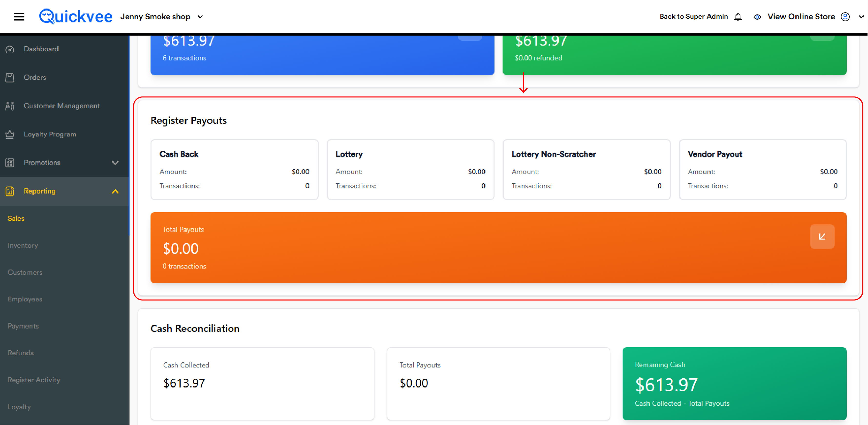
Task: Open the user profile avatar icon
Action: pos(845,17)
